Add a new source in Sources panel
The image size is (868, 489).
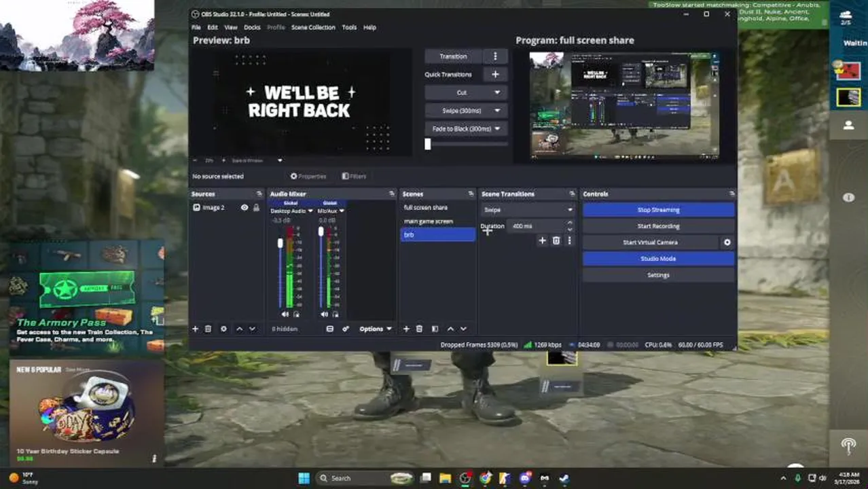click(195, 329)
